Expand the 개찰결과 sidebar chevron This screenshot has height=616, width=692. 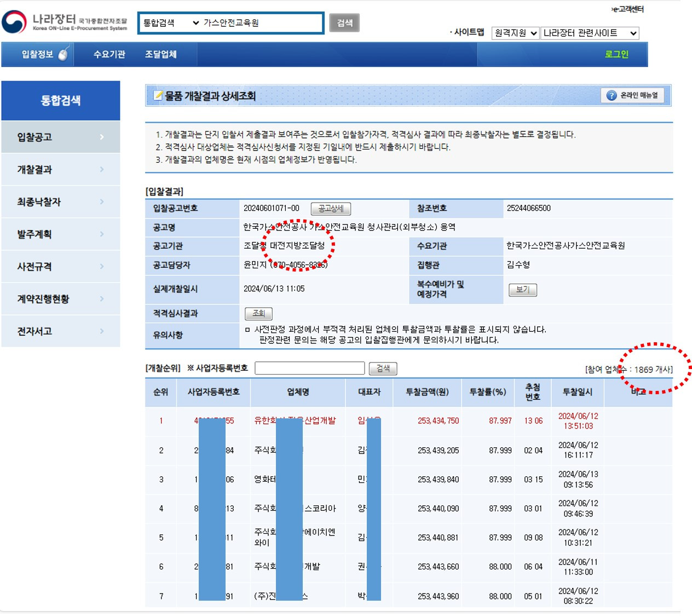click(x=101, y=169)
